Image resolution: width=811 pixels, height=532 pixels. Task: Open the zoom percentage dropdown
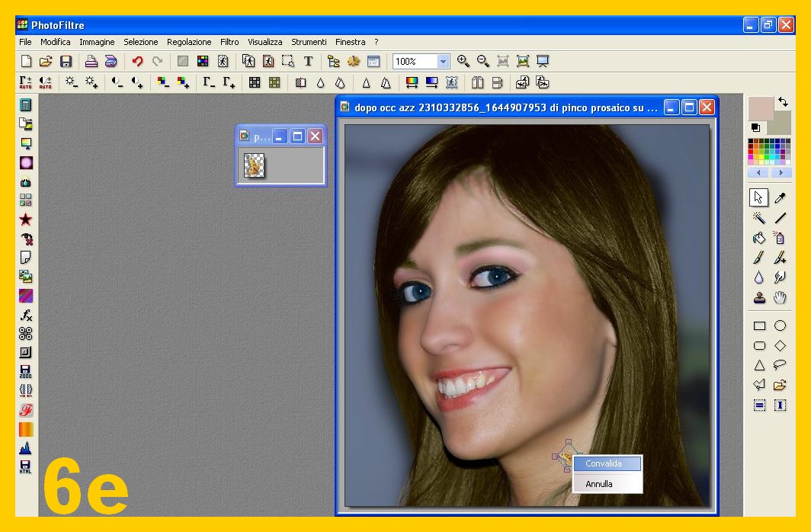(443, 62)
